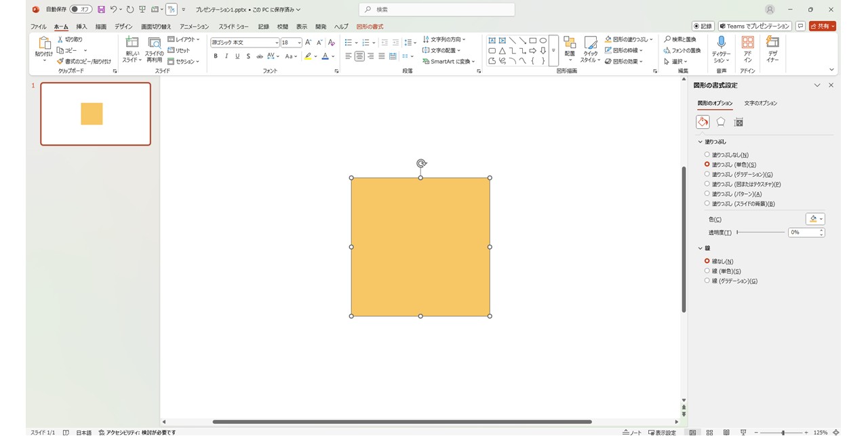Open the Designer (デザイナー) tool

tap(772, 49)
